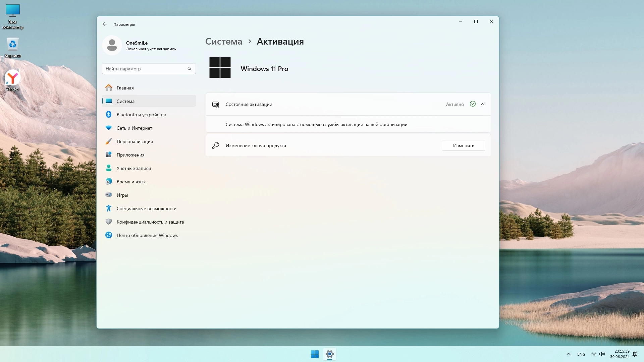Open Windows Start menu button
The height and width of the screenshot is (362, 644).
[x=315, y=354]
